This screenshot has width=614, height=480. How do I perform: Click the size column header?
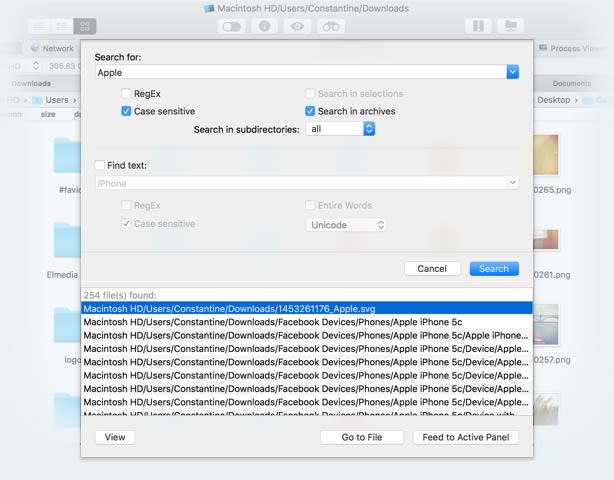48,114
